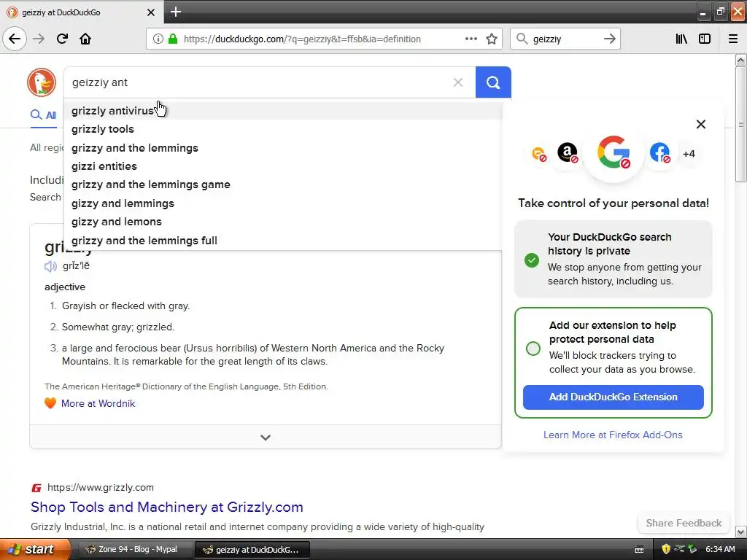Click the +4 more trackers badge
The height and width of the screenshot is (560, 747).
[x=689, y=154]
